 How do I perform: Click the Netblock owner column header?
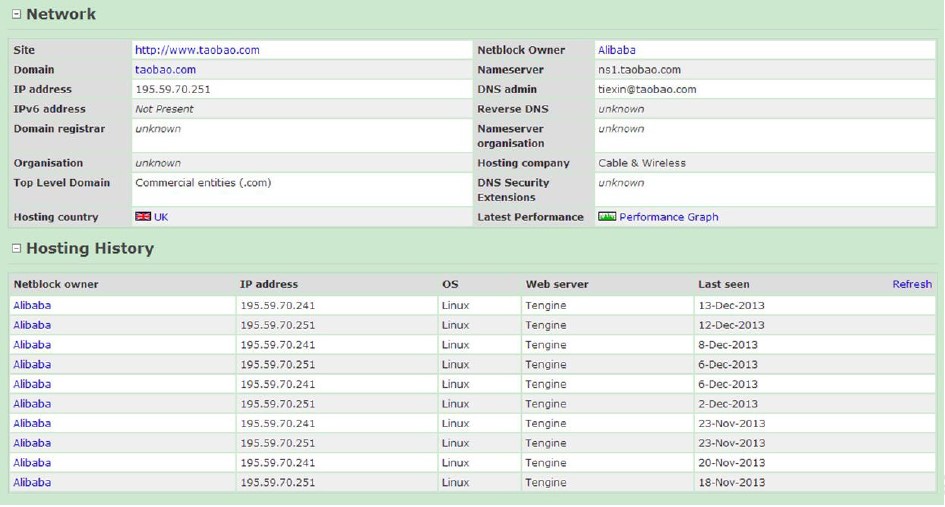click(x=55, y=284)
